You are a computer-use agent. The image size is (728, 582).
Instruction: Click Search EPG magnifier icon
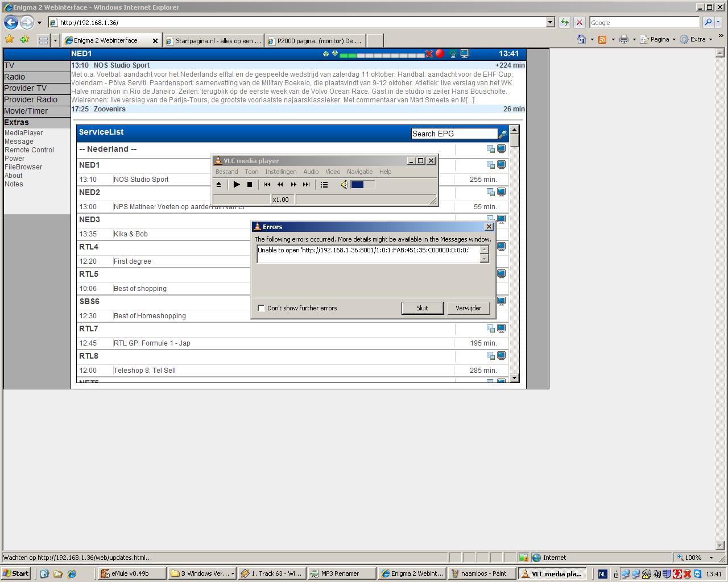pyautogui.click(x=503, y=134)
